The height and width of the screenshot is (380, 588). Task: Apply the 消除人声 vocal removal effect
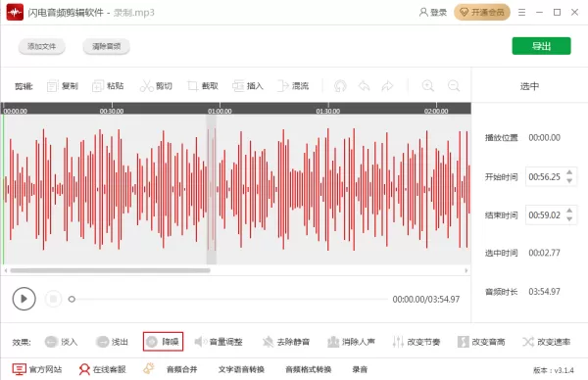coord(351,342)
